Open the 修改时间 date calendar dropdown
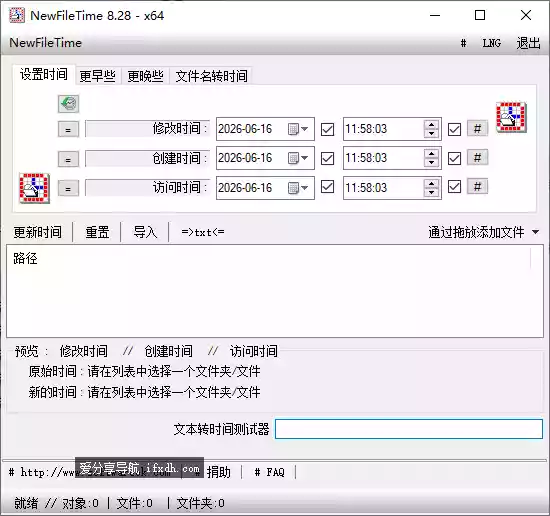 pyautogui.click(x=298, y=129)
